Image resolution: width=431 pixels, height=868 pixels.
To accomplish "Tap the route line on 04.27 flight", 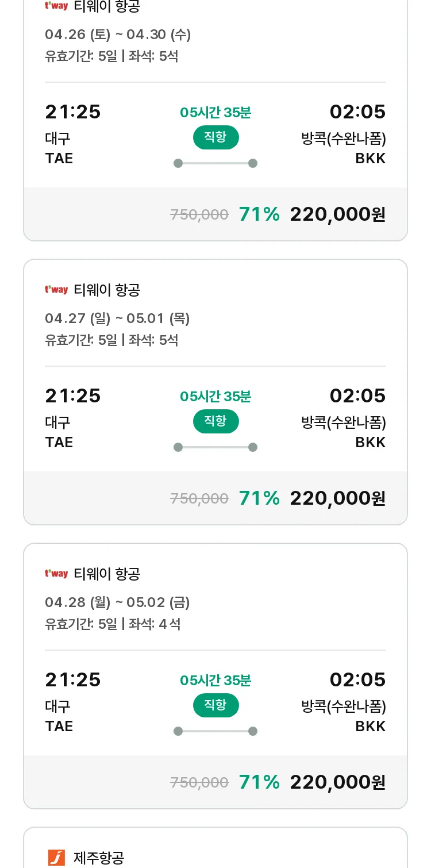I will coord(215,447).
